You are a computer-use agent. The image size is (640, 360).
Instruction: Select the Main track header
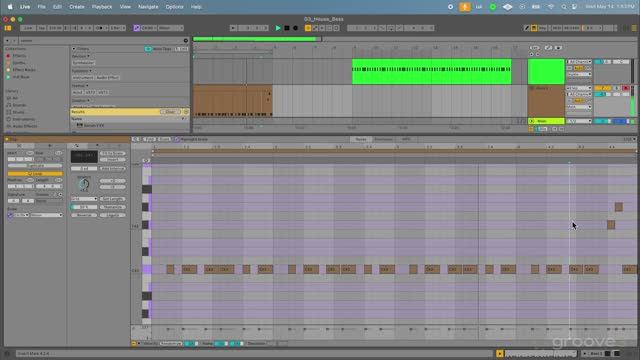(546, 121)
